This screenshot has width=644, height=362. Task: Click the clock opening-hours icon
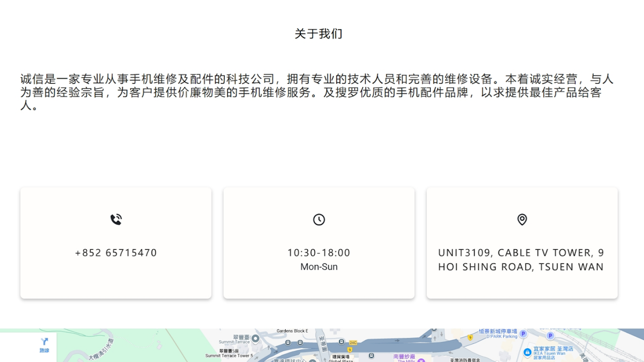tap(319, 219)
